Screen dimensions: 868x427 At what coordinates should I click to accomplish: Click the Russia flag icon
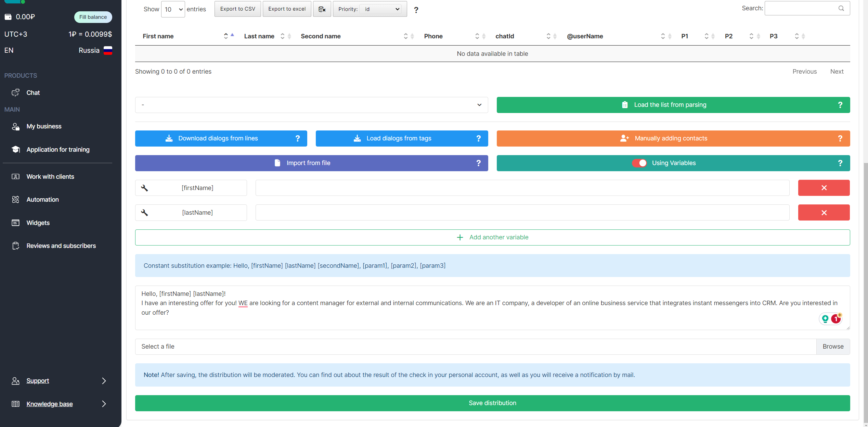[x=108, y=50]
